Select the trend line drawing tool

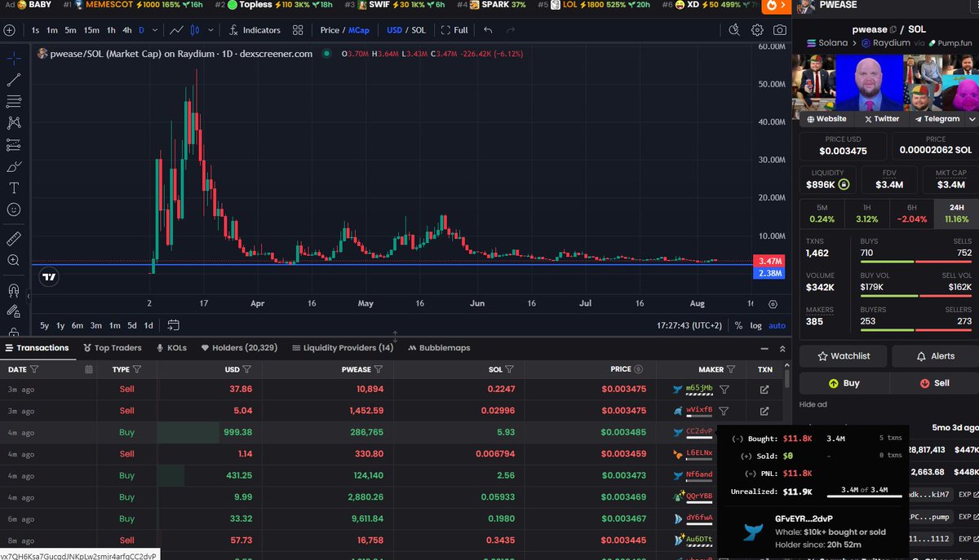(x=14, y=80)
